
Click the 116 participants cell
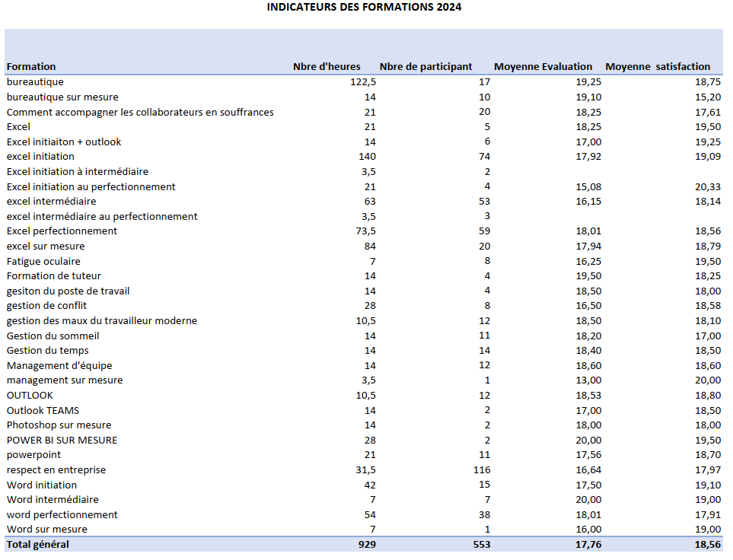point(481,470)
